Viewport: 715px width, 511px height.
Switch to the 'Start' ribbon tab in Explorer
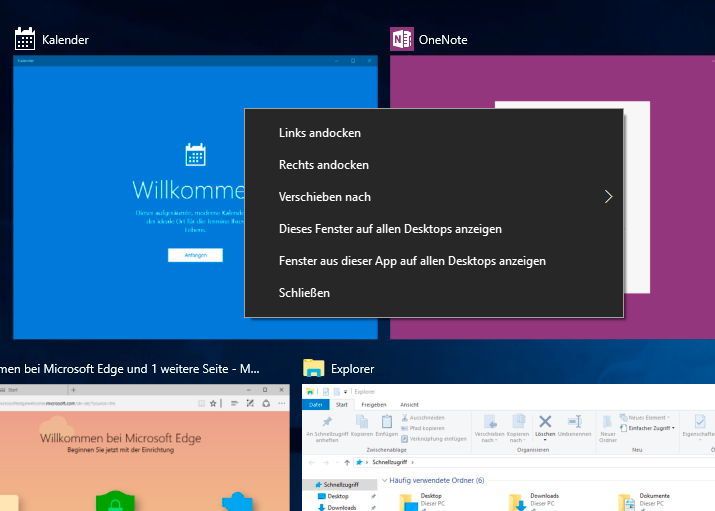pos(342,404)
